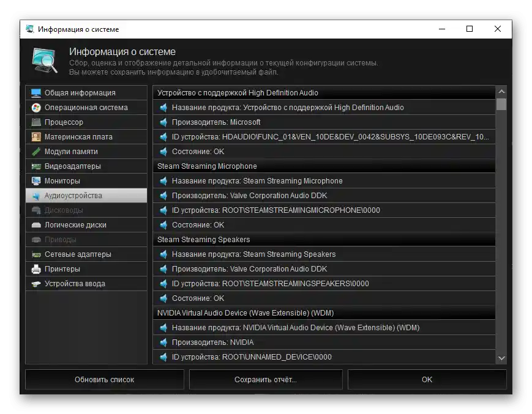Select Производитель: Valve Corporation row under Steam Streaming Speakers
This screenshot has height=414, width=532.
click(324, 269)
